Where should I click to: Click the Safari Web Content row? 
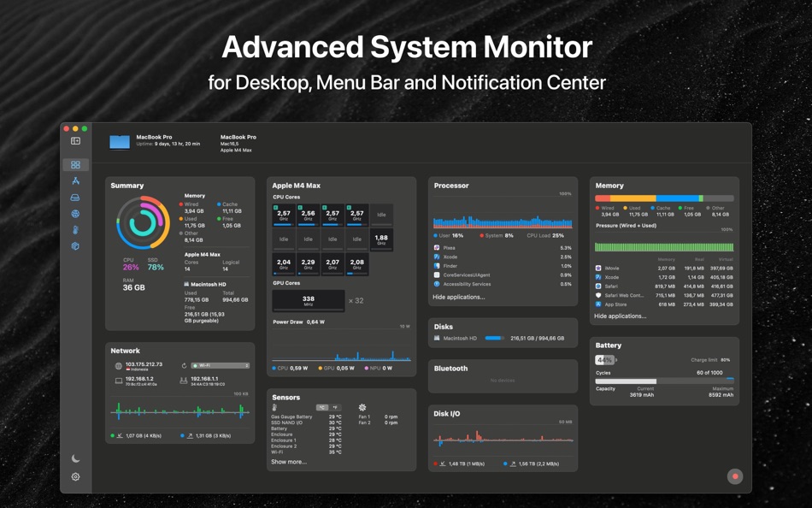[x=664, y=295]
